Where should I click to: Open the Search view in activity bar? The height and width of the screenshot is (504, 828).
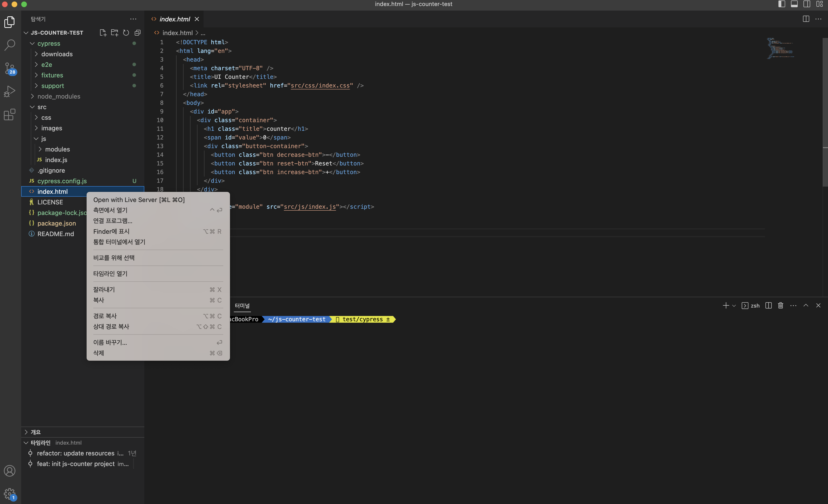[x=10, y=45]
